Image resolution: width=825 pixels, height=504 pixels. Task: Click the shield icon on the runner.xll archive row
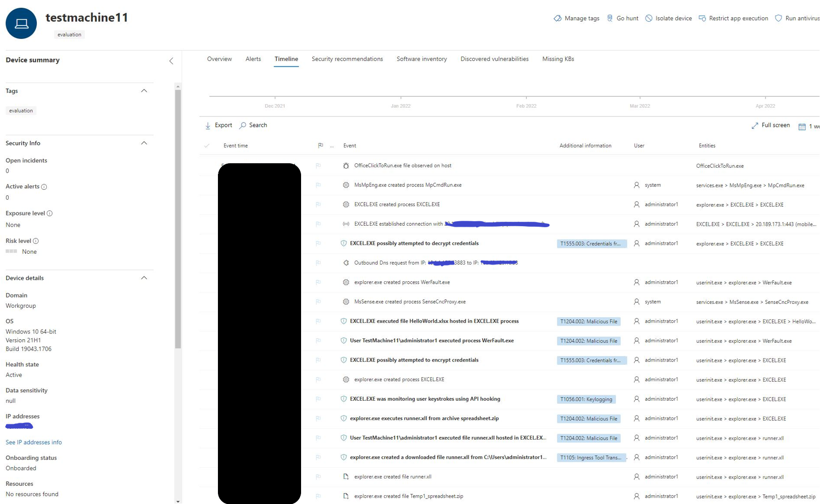click(343, 418)
